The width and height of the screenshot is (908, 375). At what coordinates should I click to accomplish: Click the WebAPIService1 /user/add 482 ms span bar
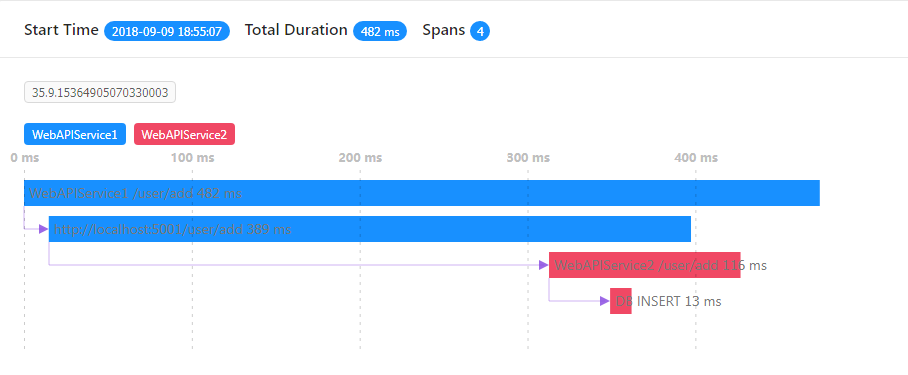[x=422, y=193]
